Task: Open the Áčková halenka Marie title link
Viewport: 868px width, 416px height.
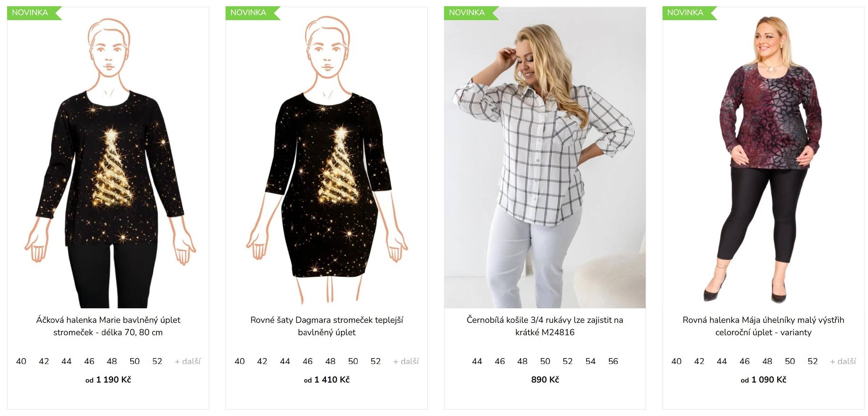Action: pyautogui.click(x=108, y=326)
